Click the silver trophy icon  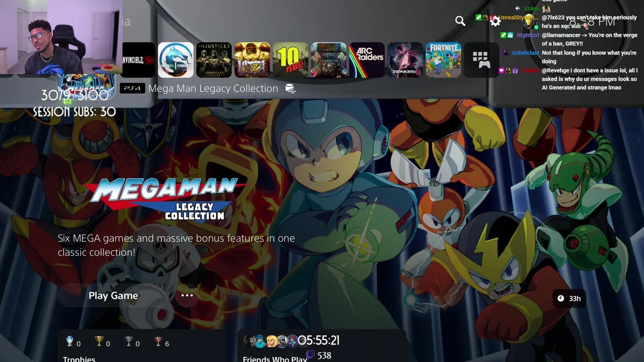point(128,341)
